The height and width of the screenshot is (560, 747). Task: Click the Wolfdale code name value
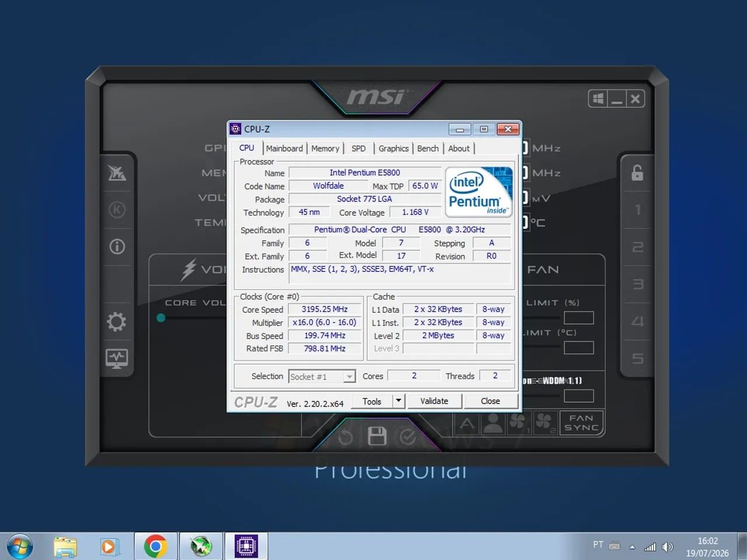point(328,186)
